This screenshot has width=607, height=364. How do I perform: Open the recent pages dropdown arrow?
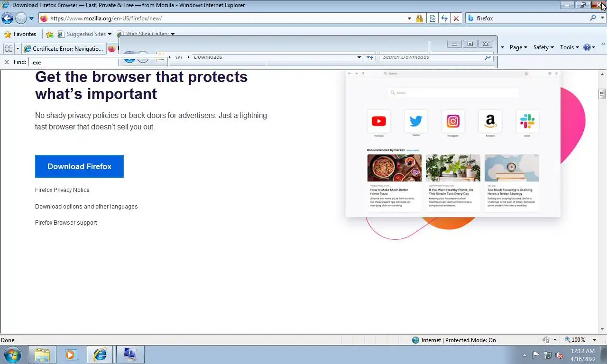click(31, 18)
